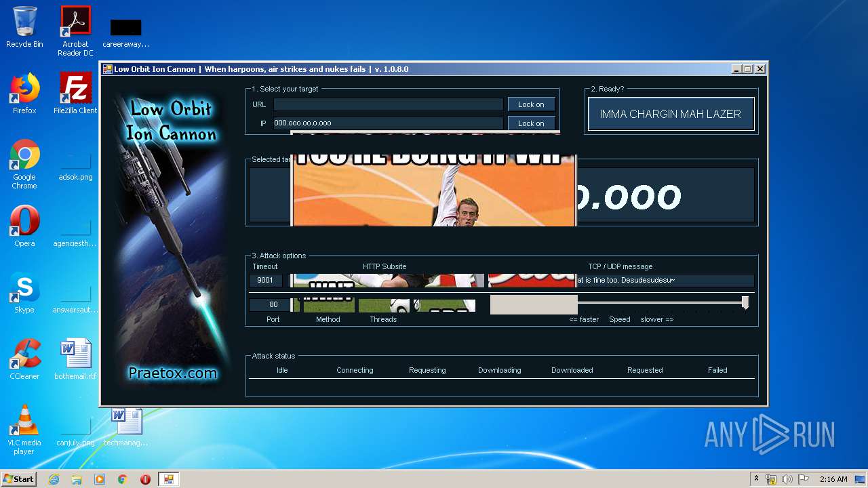Viewport: 868px width, 488px height.
Task: Open the volume tray icon
Action: pos(787,479)
